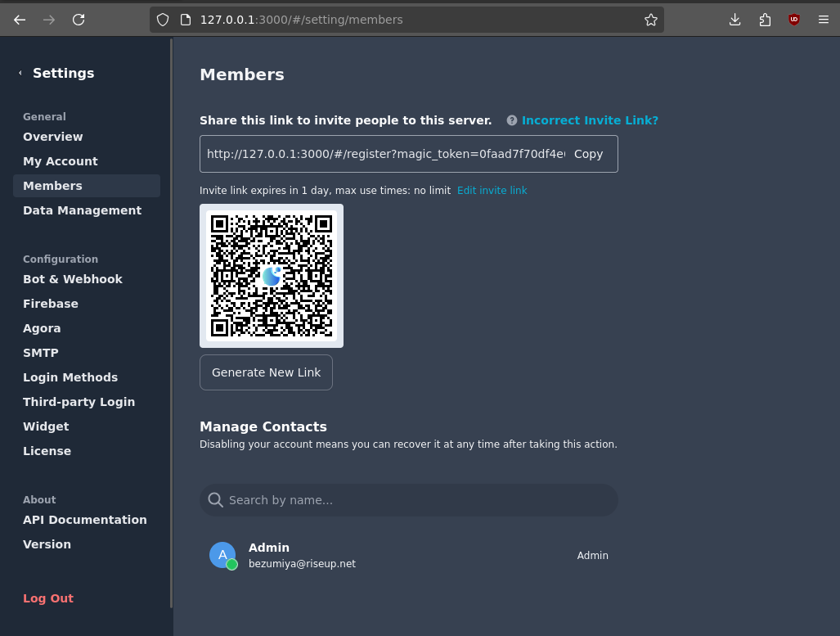Click the browser address bar URL
The height and width of the screenshot is (636, 840).
click(x=302, y=20)
